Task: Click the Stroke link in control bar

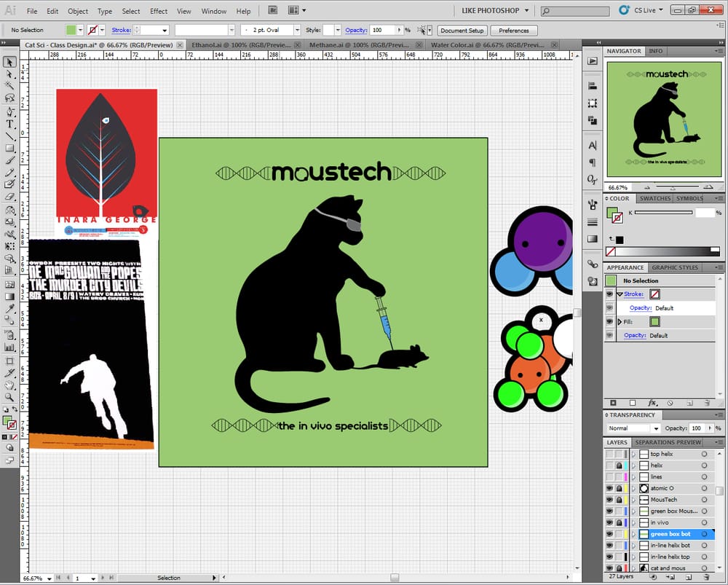Action: click(x=121, y=30)
